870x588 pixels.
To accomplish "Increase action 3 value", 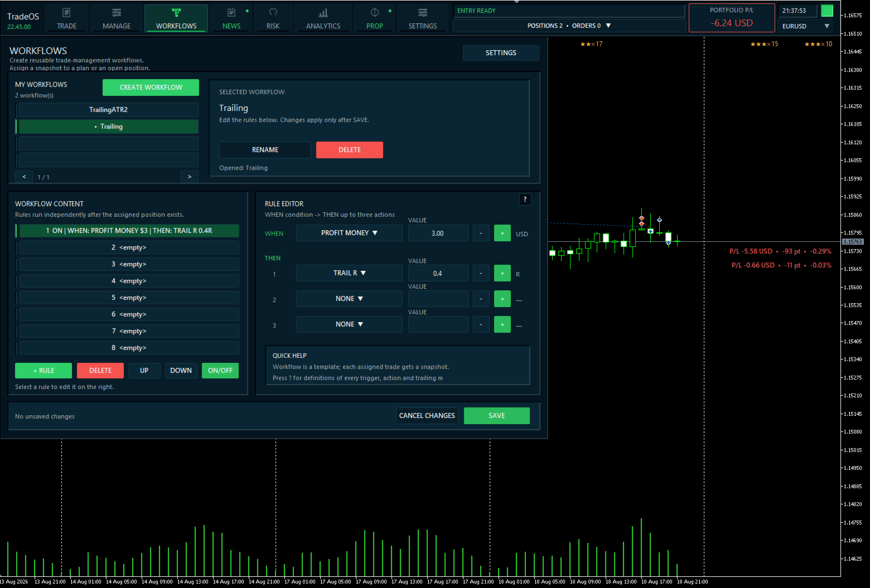I will click(x=502, y=324).
